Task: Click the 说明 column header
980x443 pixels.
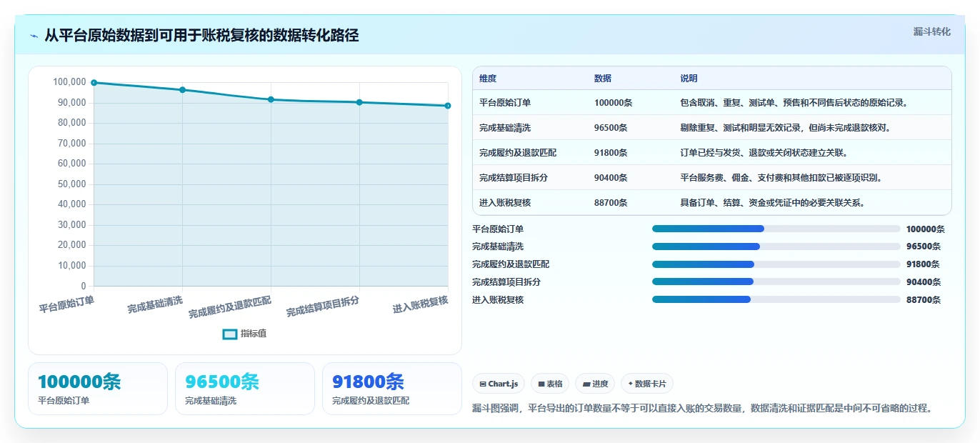Action: pos(689,79)
